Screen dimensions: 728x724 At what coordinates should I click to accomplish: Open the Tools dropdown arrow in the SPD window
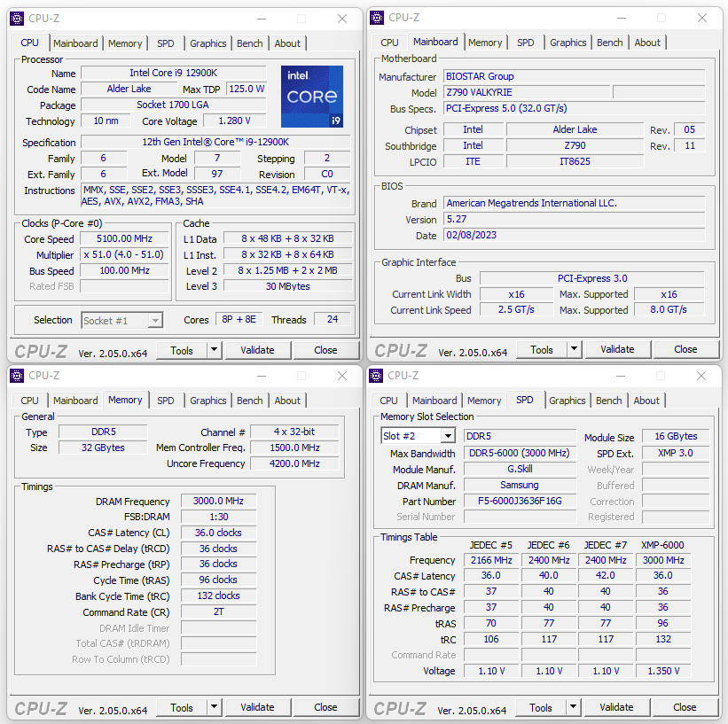click(574, 707)
